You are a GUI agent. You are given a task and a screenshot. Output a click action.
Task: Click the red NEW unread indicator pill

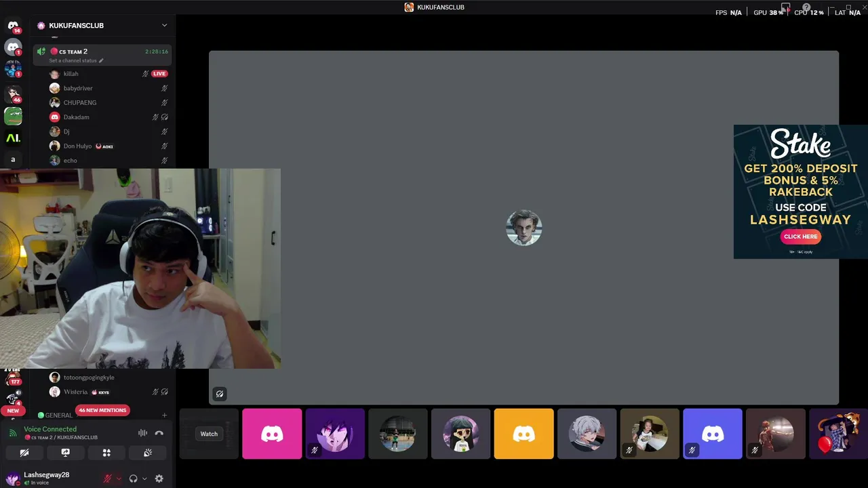click(13, 411)
